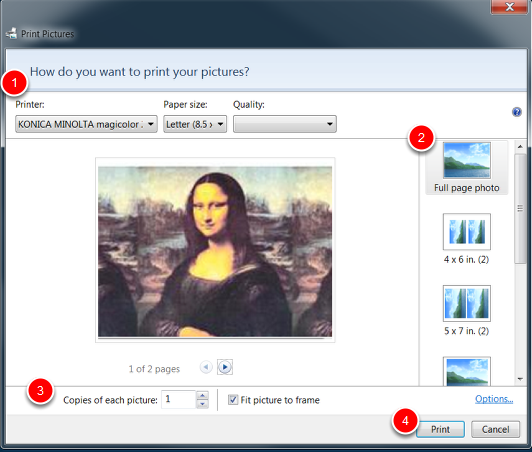Increase copies with the up spinner arrow

pos(203,395)
